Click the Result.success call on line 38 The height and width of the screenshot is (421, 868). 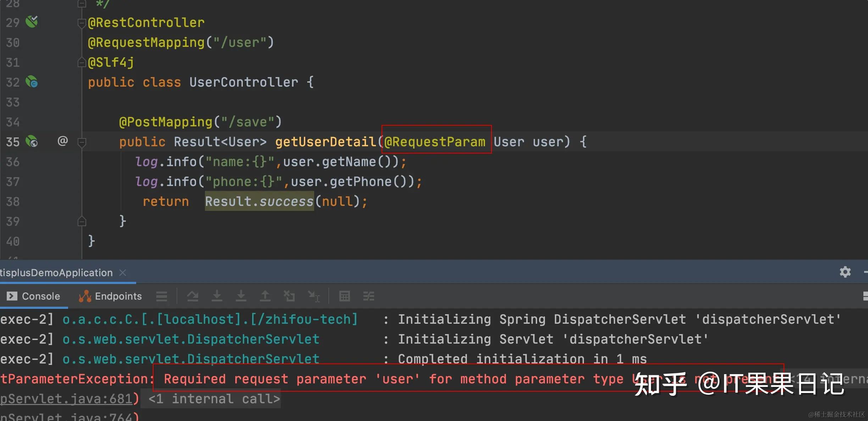pos(259,201)
